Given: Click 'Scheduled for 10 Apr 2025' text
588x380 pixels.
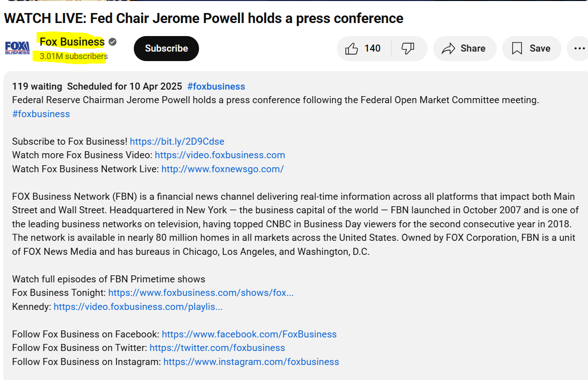Looking at the screenshot, I should [x=124, y=87].
